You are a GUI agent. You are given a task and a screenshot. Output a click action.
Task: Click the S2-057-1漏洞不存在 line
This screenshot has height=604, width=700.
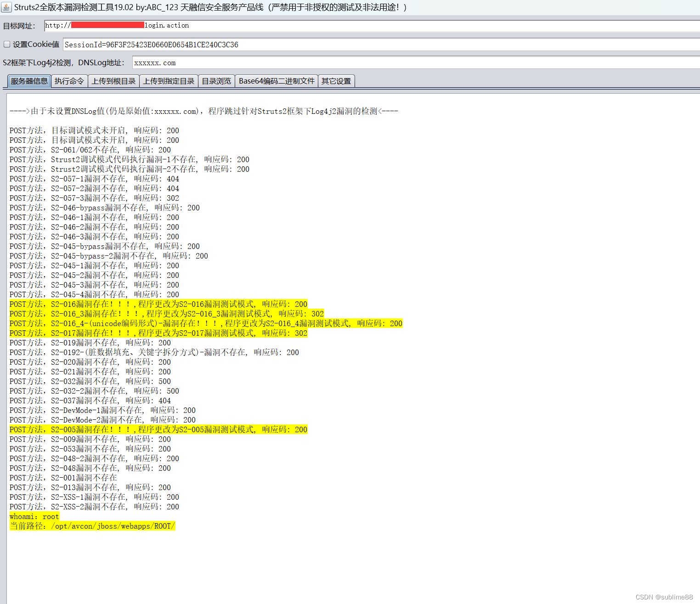pyautogui.click(x=94, y=179)
